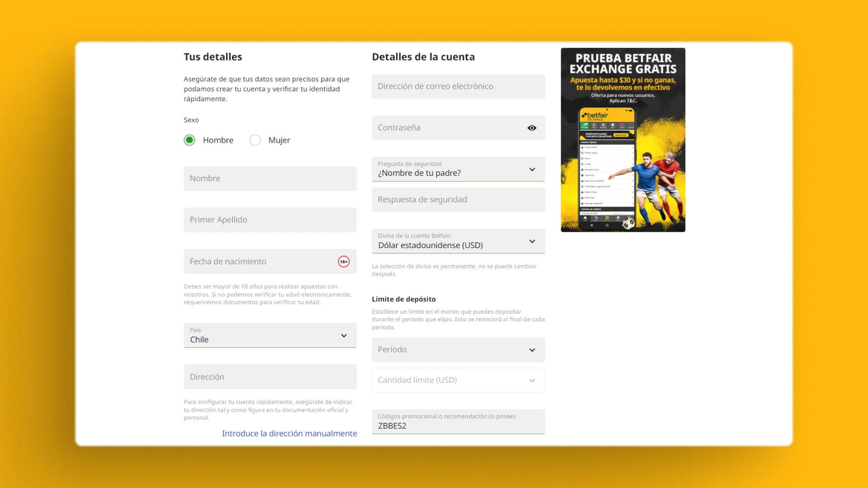Click the permanent currency selection note
The width and height of the screenshot is (868, 488).
[x=454, y=270]
